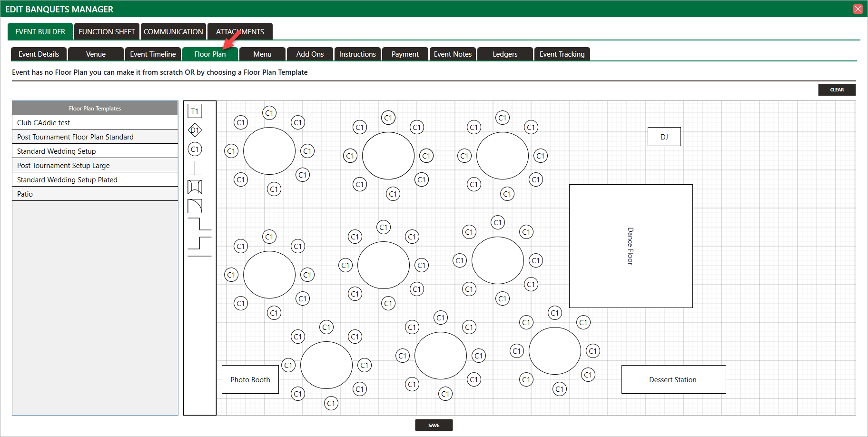Viewport: 868px width, 437px height.
Task: Go to the Event Timeline tab
Action: (153, 54)
